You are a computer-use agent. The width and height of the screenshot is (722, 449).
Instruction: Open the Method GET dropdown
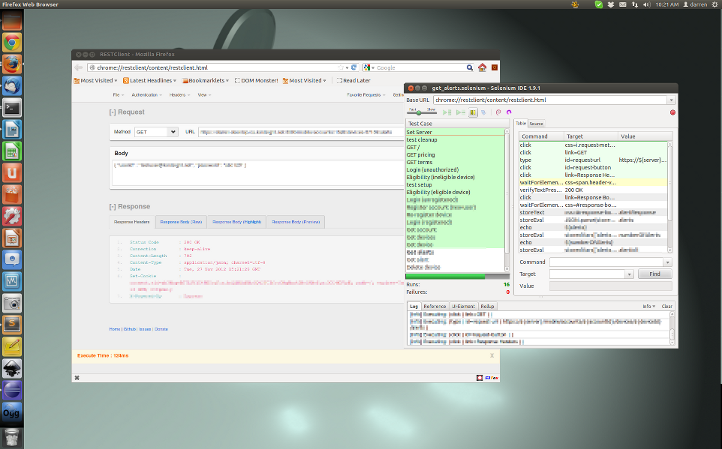tap(156, 132)
